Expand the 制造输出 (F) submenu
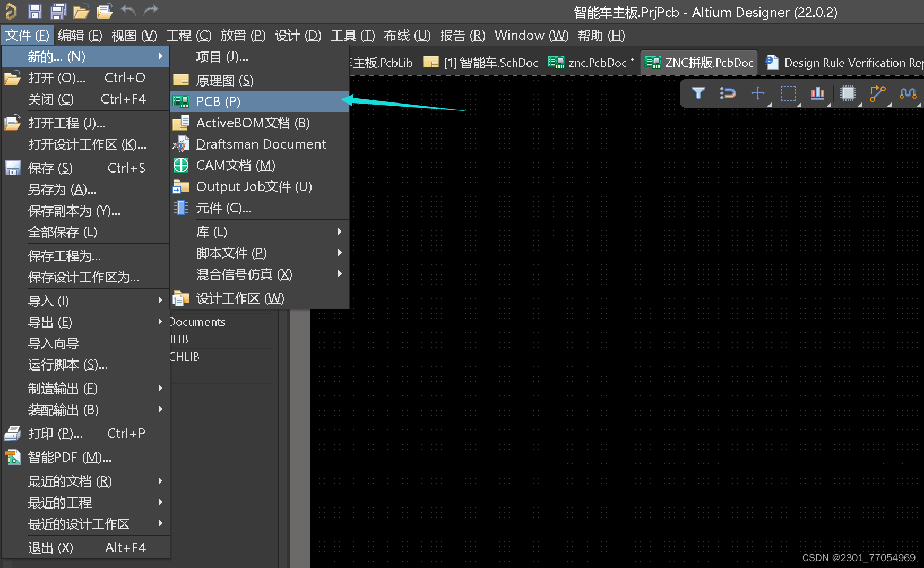 [86, 389]
